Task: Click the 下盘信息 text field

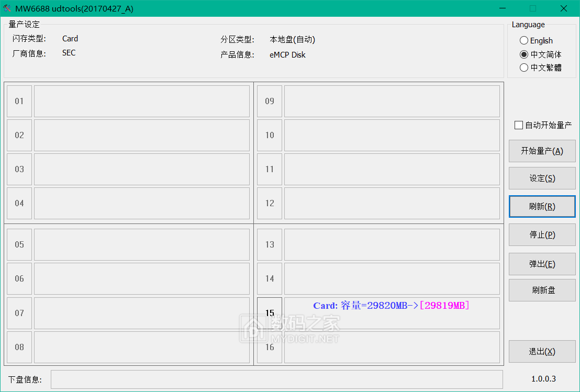Action: pyautogui.click(x=276, y=379)
